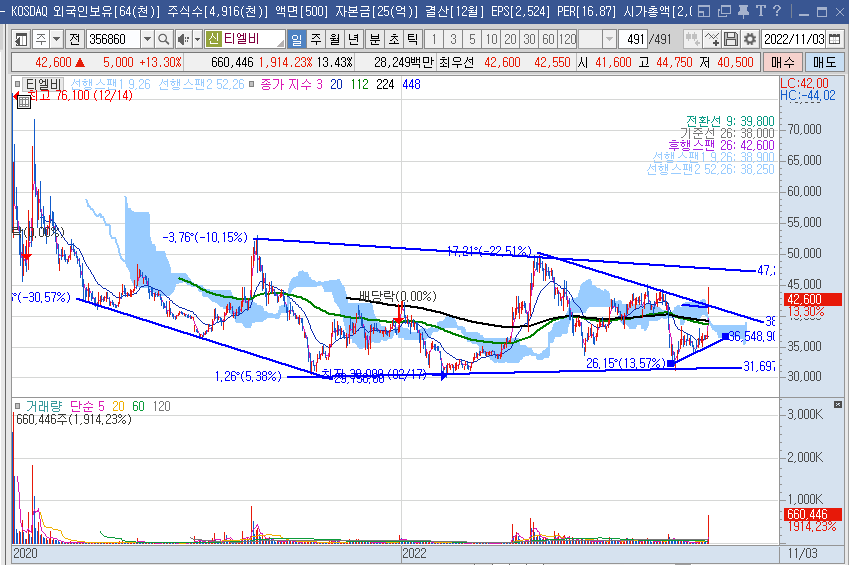
Task: Click the 전환선 9: 39,800 indicator label
Action: click(730, 121)
